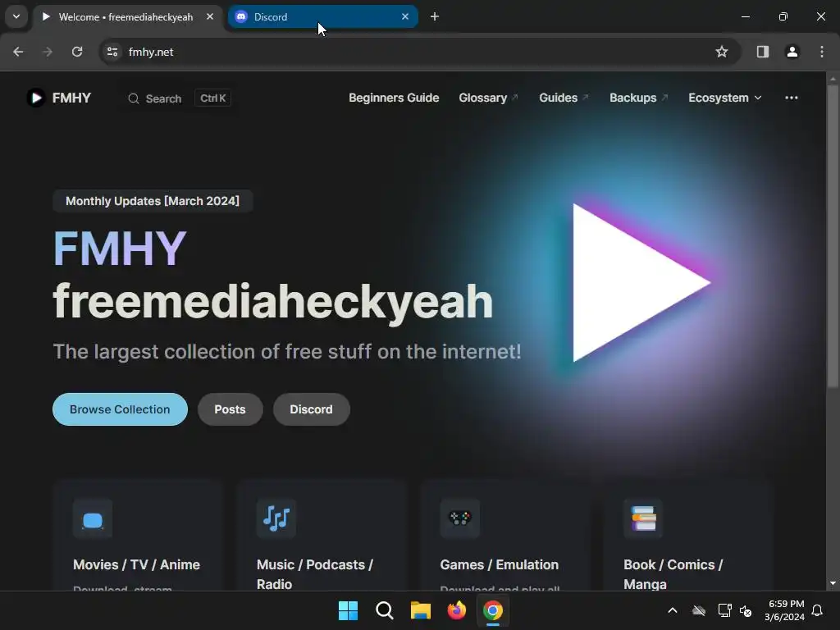840x630 pixels.
Task: Open the Book / Comics / Manga card title
Action: click(673, 574)
